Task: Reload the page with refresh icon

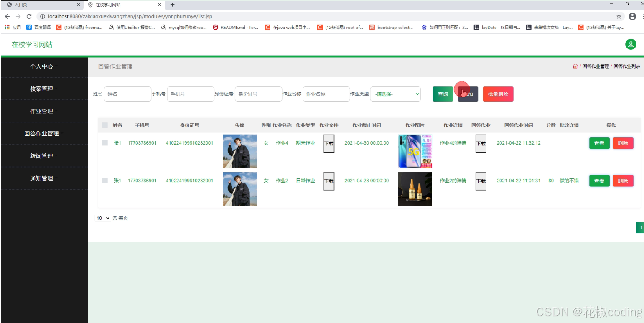Action: tap(29, 16)
